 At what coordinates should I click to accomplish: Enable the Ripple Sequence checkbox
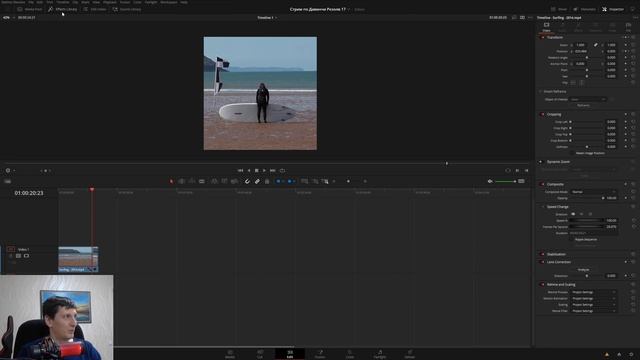click(x=572, y=240)
